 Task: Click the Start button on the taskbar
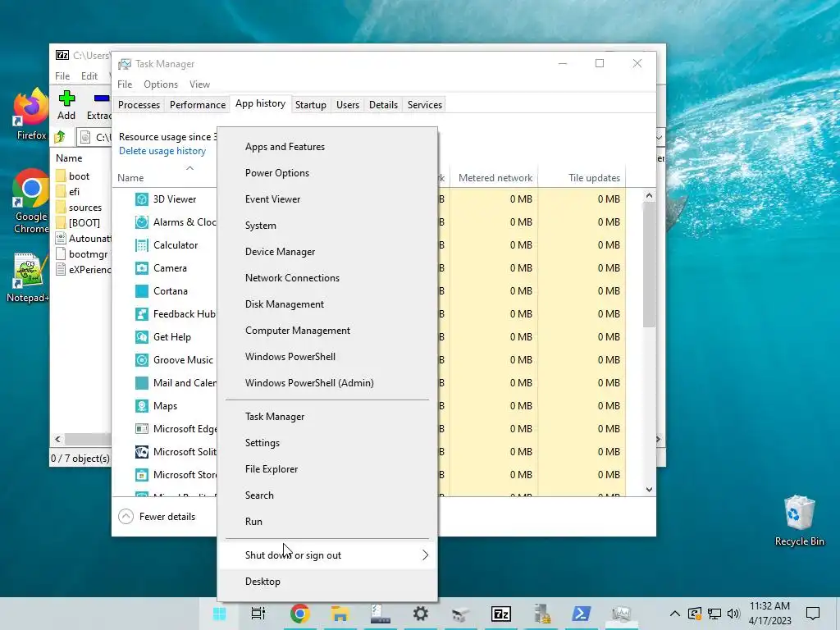pyautogui.click(x=219, y=614)
